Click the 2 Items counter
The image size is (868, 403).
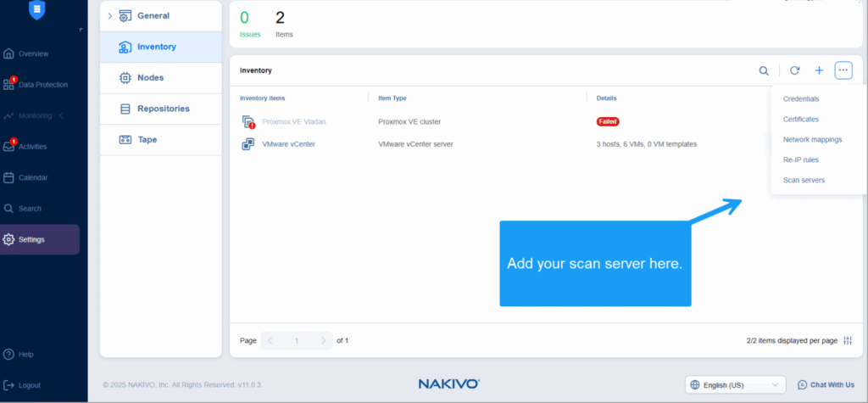pyautogui.click(x=284, y=24)
